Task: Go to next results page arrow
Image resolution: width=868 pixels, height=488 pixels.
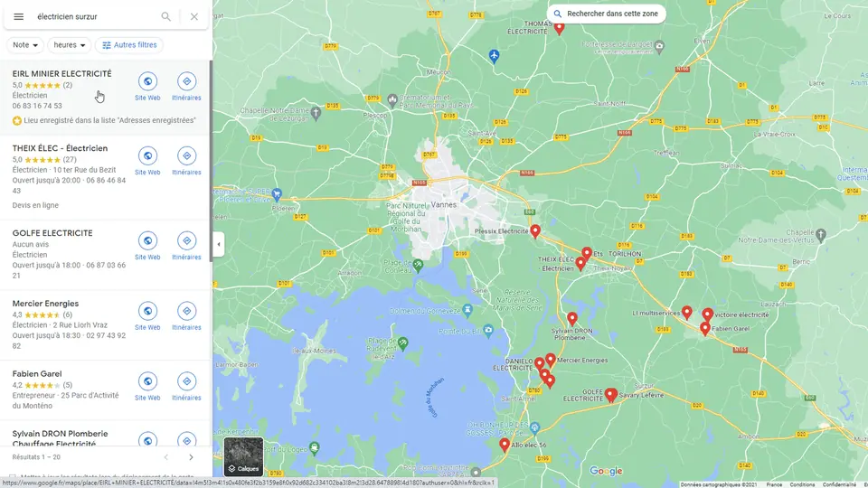Action: click(191, 457)
